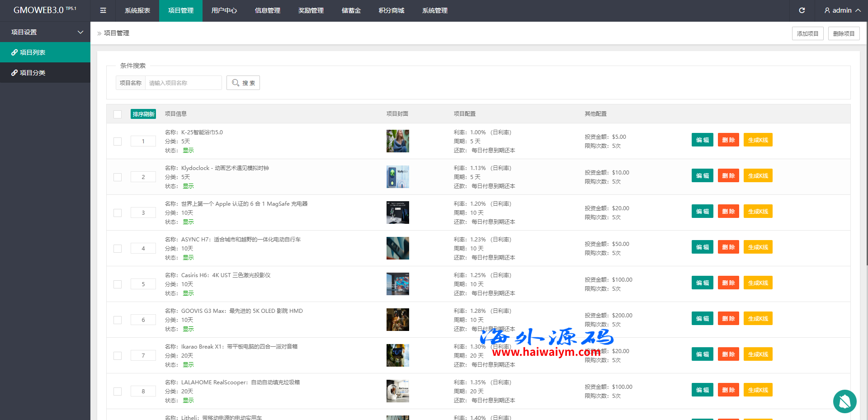Expand the admin account dropdown arrow
This screenshot has width=868, height=420.
point(858,10)
